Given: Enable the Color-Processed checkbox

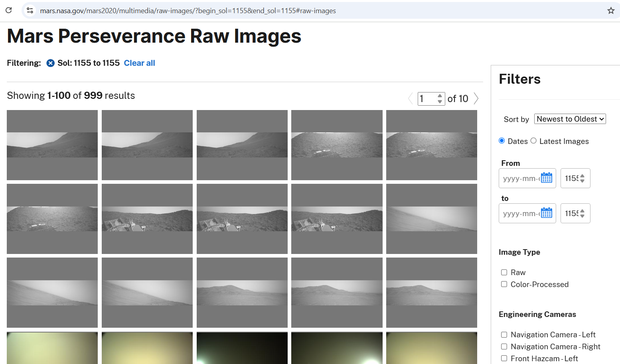Looking at the screenshot, I should (504, 284).
